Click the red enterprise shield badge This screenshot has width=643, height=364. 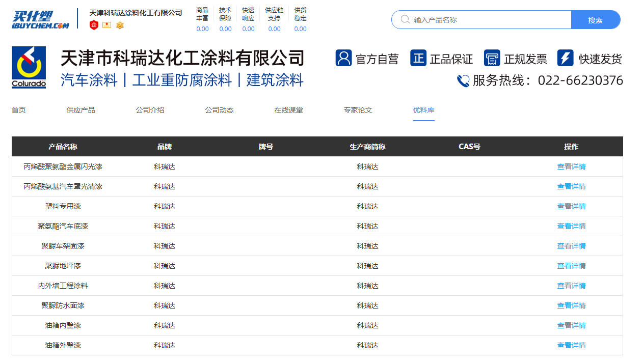94,25
